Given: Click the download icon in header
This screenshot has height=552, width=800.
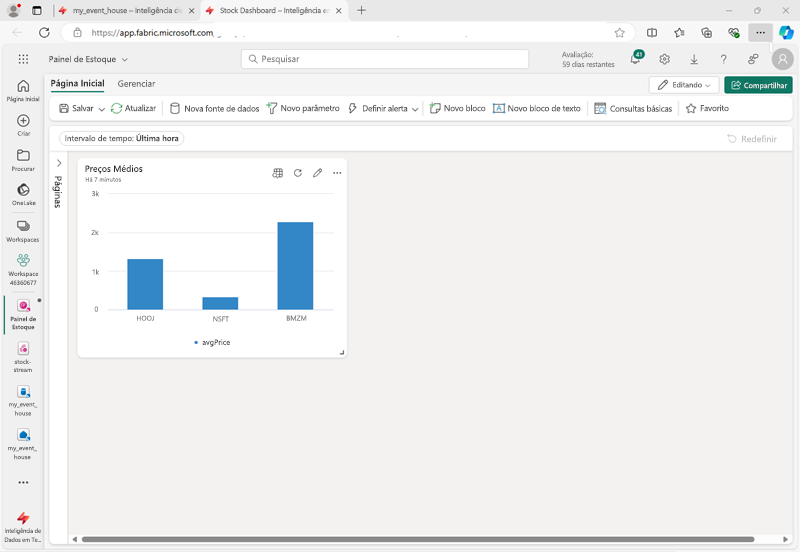Looking at the screenshot, I should tap(694, 59).
